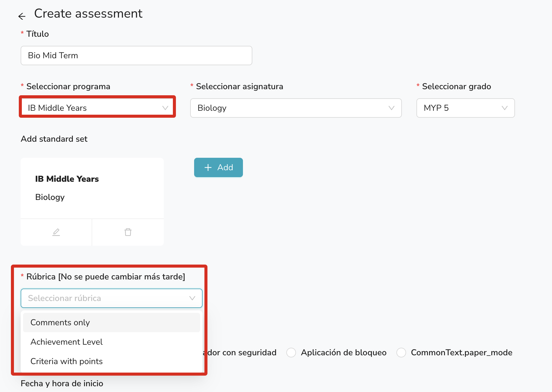Click the chevron in the program dropdown
This screenshot has height=392, width=552.
(x=165, y=108)
